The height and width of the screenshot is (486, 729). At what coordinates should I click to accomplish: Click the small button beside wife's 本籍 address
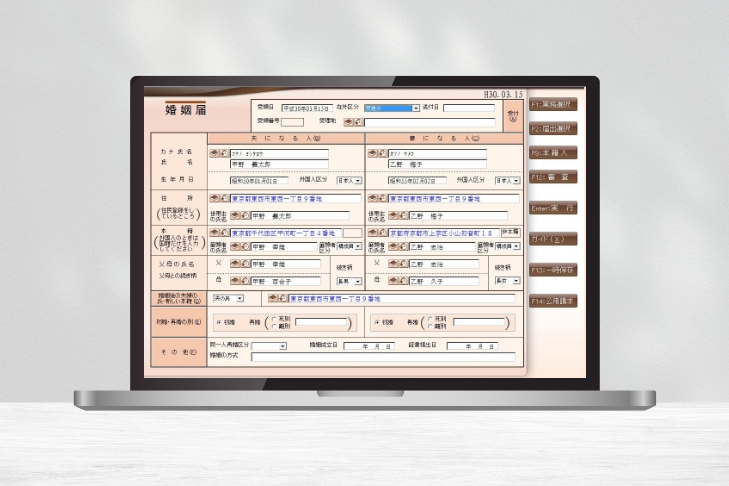tap(510, 232)
